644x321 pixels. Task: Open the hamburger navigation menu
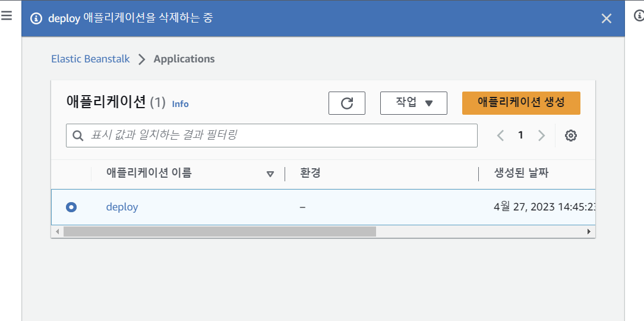pyautogui.click(x=7, y=15)
